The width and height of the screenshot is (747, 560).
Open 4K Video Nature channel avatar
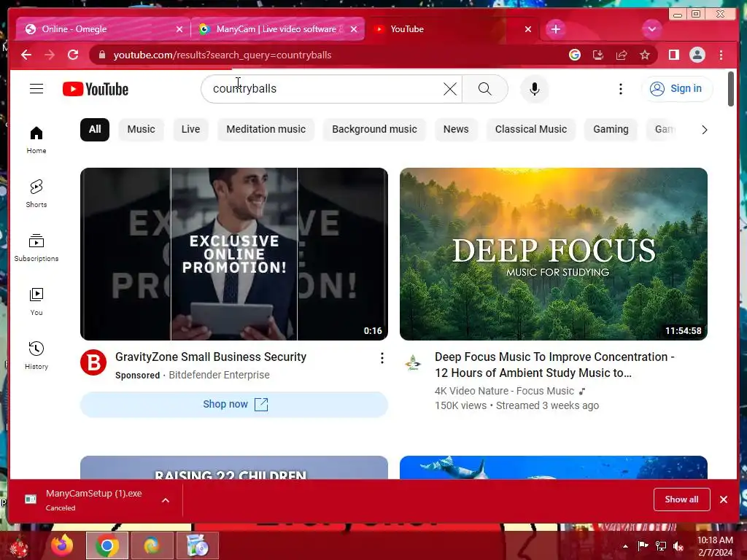[413, 363]
